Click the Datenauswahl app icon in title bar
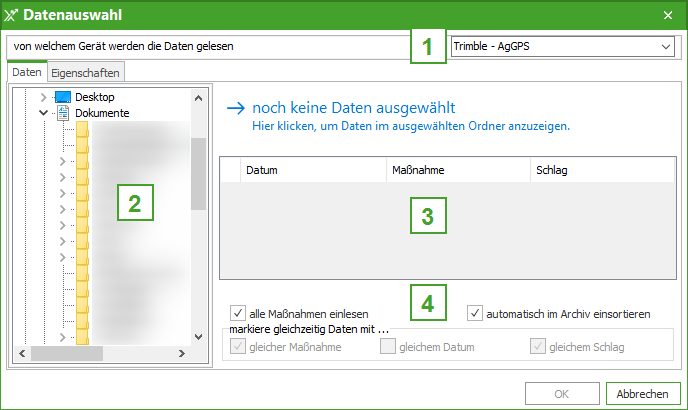The width and height of the screenshot is (688, 410). click(x=11, y=15)
